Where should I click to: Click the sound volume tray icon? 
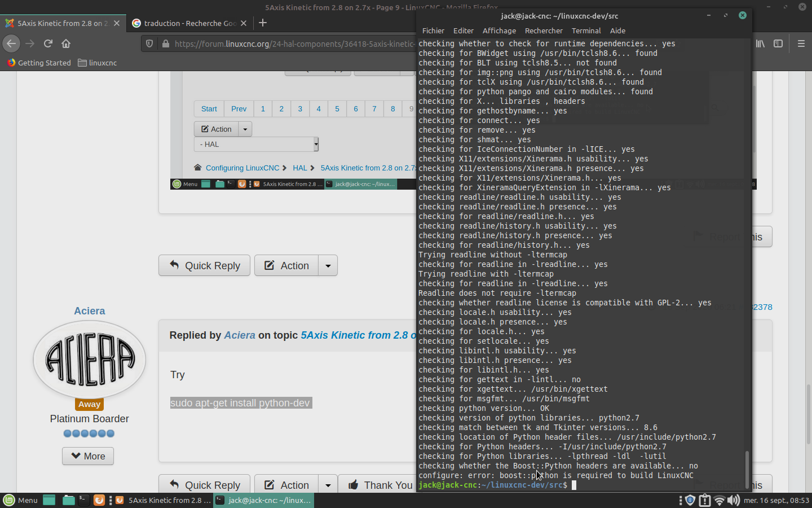pos(734,500)
